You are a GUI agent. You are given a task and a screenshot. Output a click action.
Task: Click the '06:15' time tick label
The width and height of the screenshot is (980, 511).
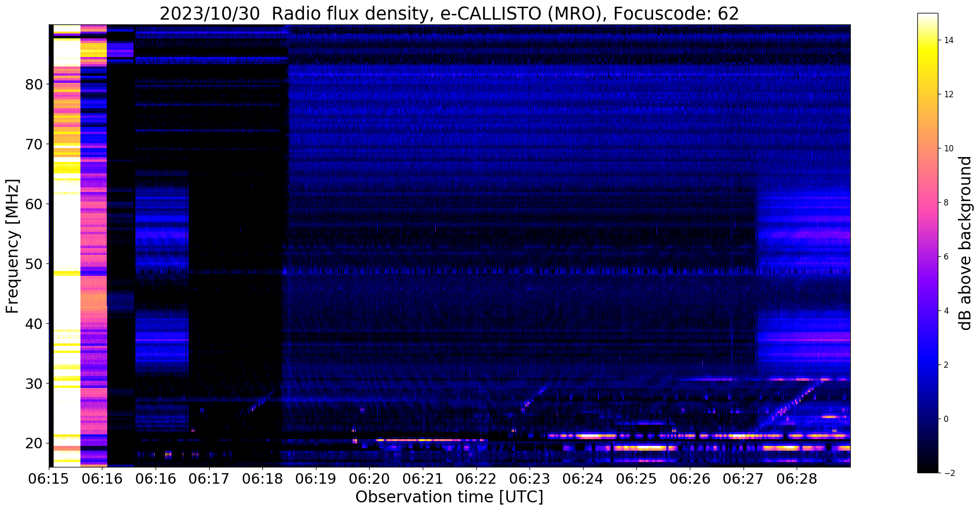[x=49, y=478]
